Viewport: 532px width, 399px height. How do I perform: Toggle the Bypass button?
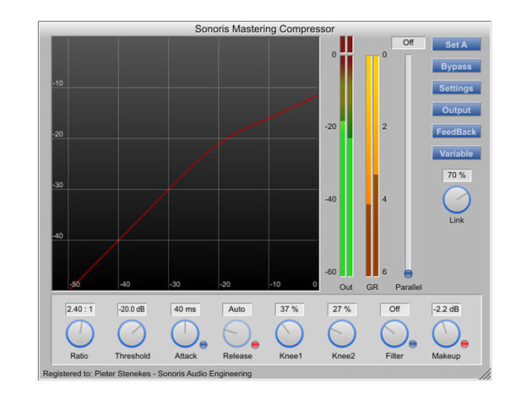tap(456, 66)
